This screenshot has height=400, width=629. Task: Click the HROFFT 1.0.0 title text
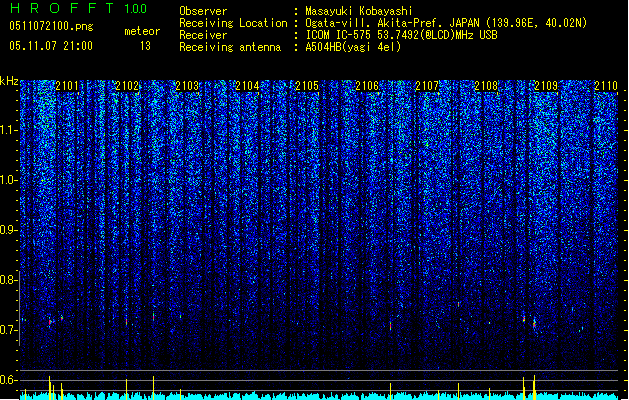click(x=78, y=8)
